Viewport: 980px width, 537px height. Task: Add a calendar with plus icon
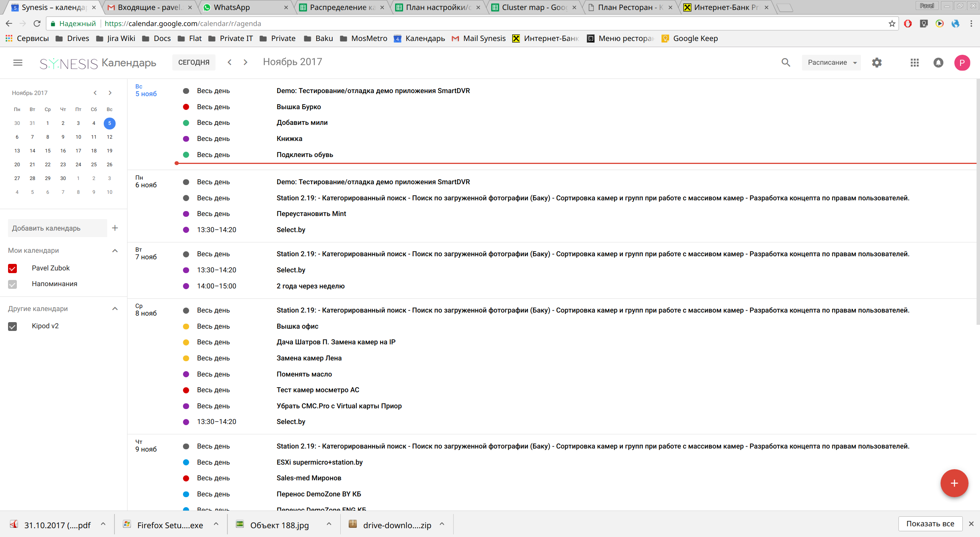tap(115, 228)
